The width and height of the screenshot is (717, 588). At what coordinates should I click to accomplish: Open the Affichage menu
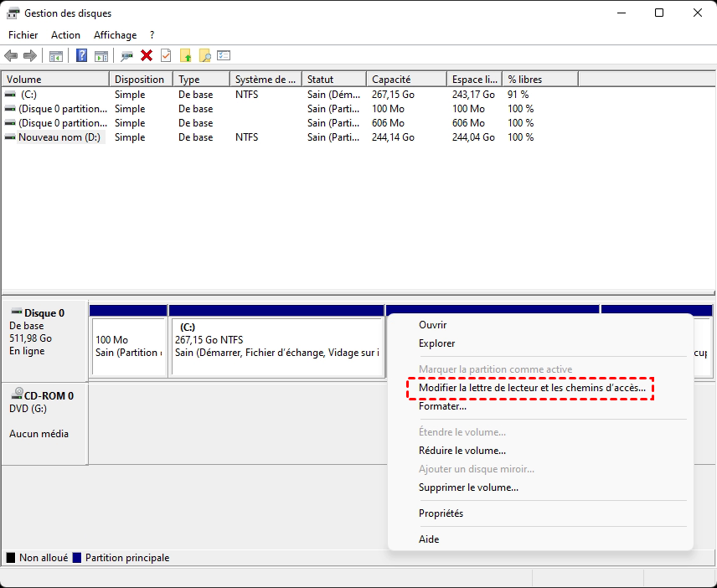click(x=115, y=35)
